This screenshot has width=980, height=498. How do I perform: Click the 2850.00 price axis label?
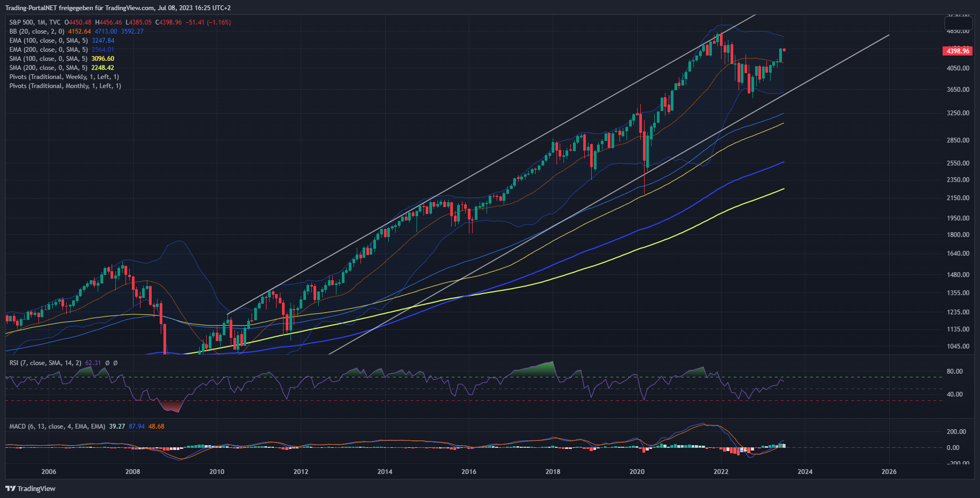958,140
